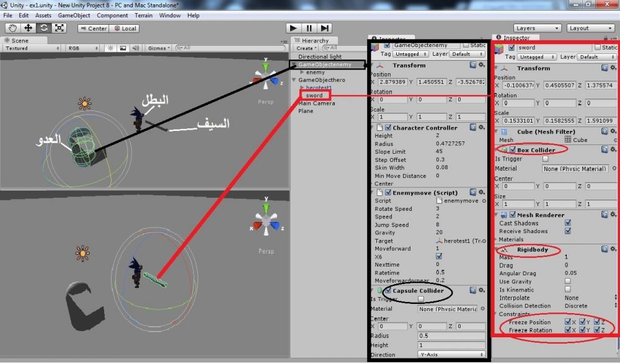Viewport: 620px width, 364px height.
Task: Open gear menu of Mesh Renderer
Action: tap(613, 215)
